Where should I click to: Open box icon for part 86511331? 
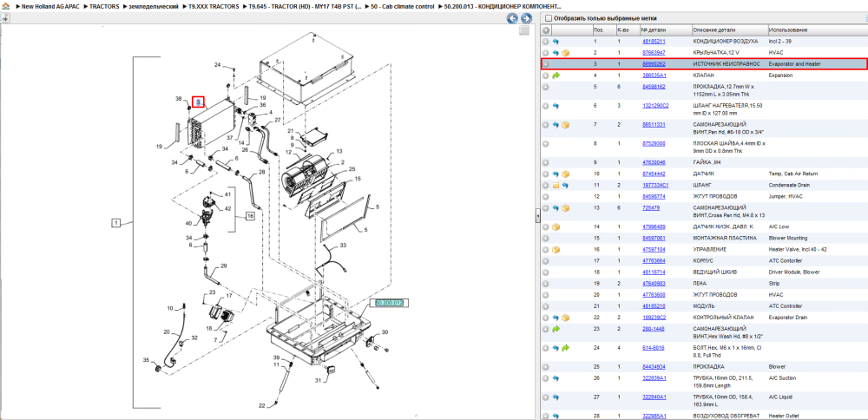click(x=565, y=124)
